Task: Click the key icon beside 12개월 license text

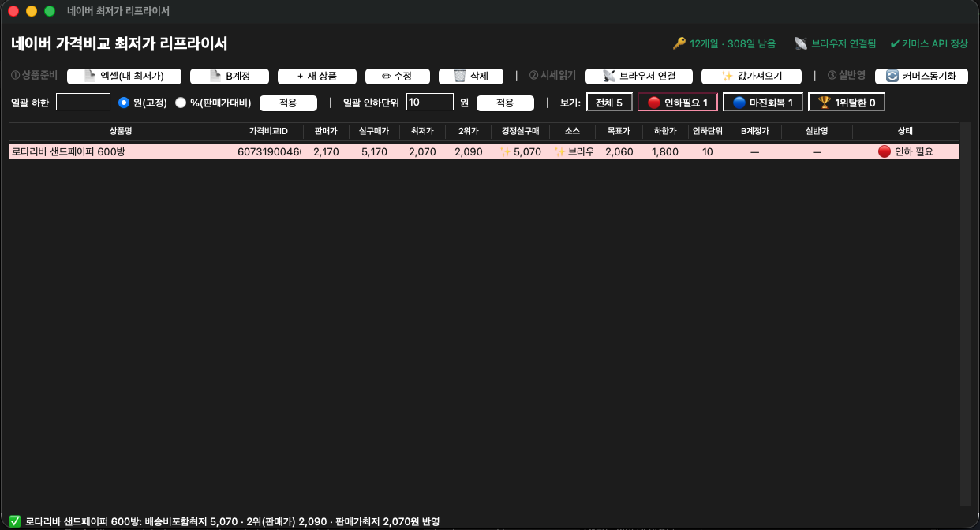Action: (679, 43)
